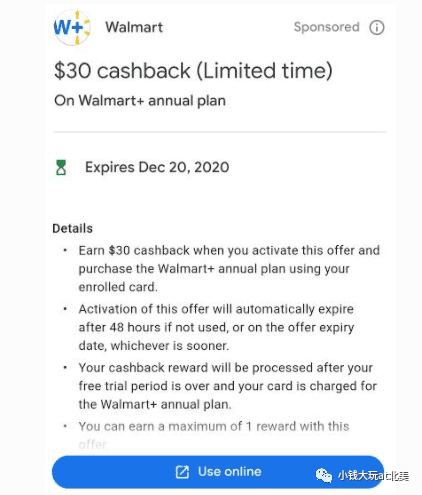Click the 48 hours activation bullet text
The width and height of the screenshot is (422, 495).
pos(216,327)
